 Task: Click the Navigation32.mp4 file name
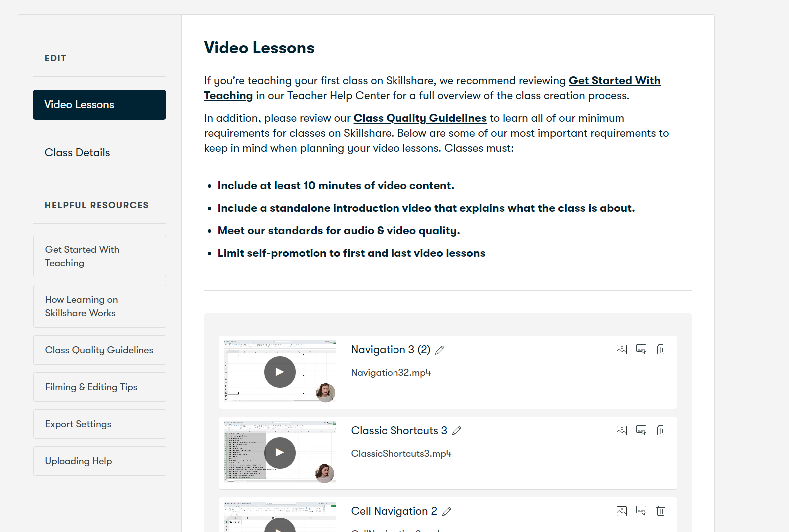point(391,373)
